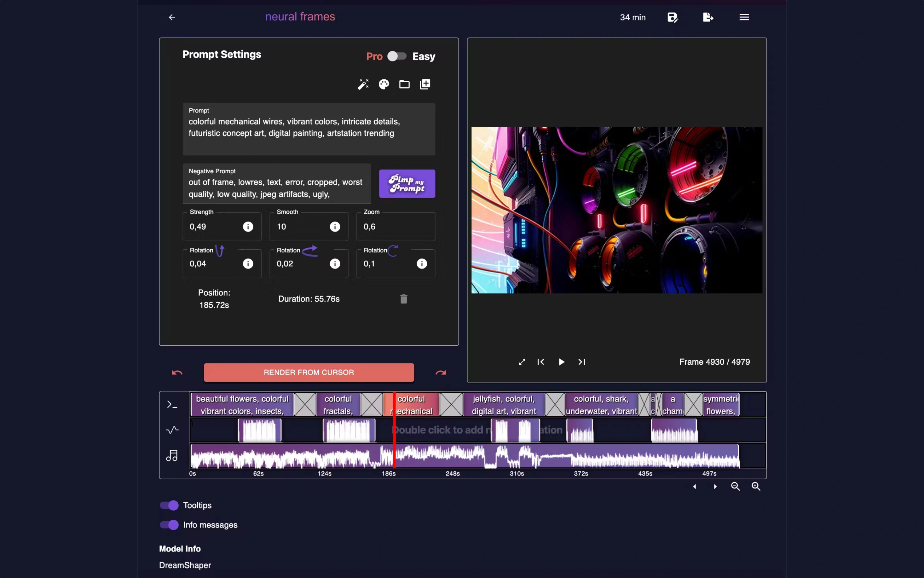Delete the current prompt with trash icon
This screenshot has width=924, height=578.
403,298
